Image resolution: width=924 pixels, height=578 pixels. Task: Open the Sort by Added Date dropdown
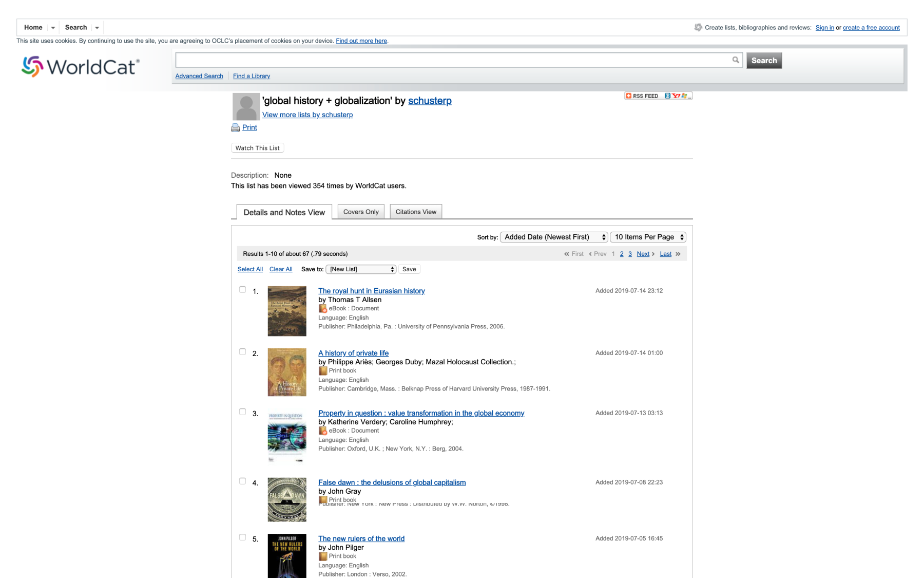coord(554,237)
